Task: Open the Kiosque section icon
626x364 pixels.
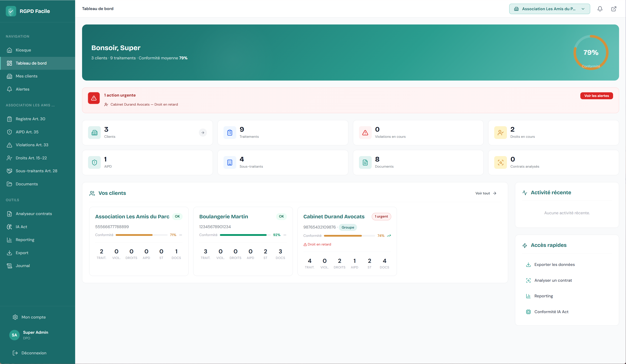Action: tap(9, 50)
